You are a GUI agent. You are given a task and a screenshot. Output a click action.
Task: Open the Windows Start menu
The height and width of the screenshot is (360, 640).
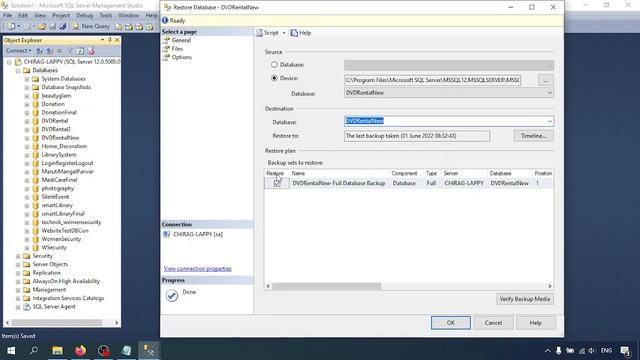tap(11, 350)
